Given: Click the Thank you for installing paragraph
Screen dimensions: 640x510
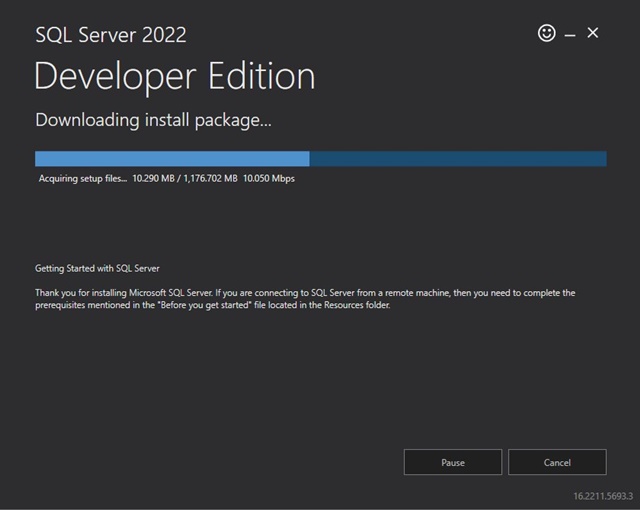Looking at the screenshot, I should (305, 299).
